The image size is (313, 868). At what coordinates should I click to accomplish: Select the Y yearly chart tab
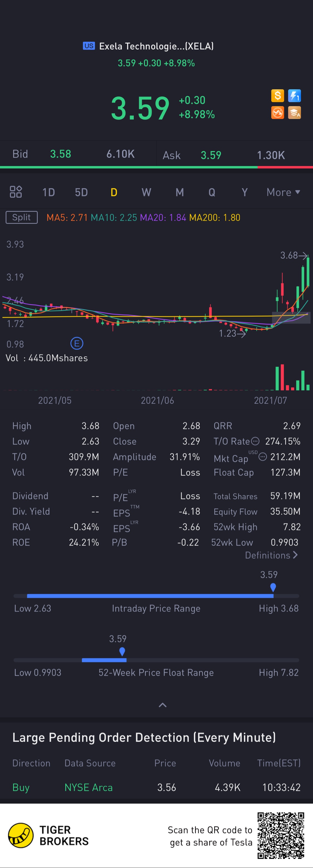[245, 192]
